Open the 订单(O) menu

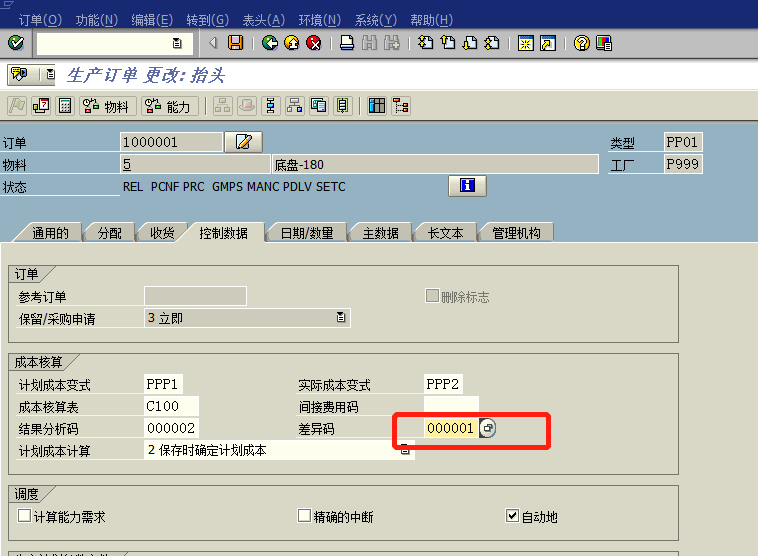pyautogui.click(x=40, y=20)
